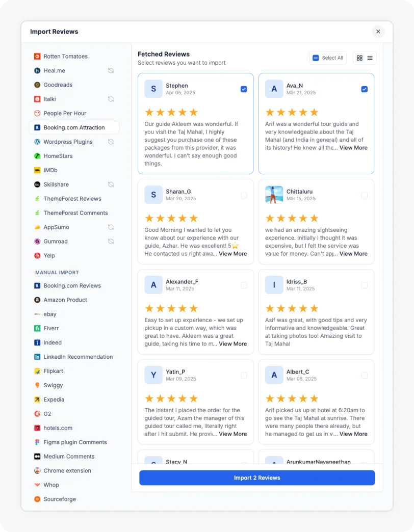Click the Select All button
The height and width of the screenshot is (532, 414).
[328, 58]
